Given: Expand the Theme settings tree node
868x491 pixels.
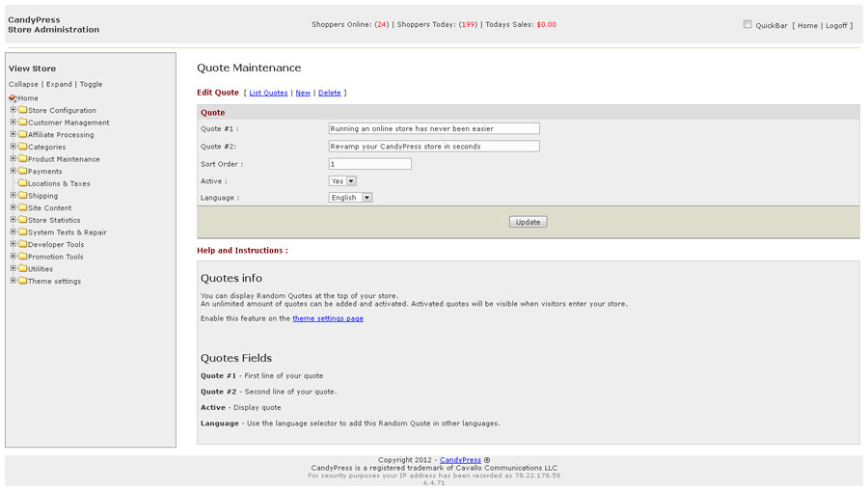Looking at the screenshot, I should tap(14, 280).
